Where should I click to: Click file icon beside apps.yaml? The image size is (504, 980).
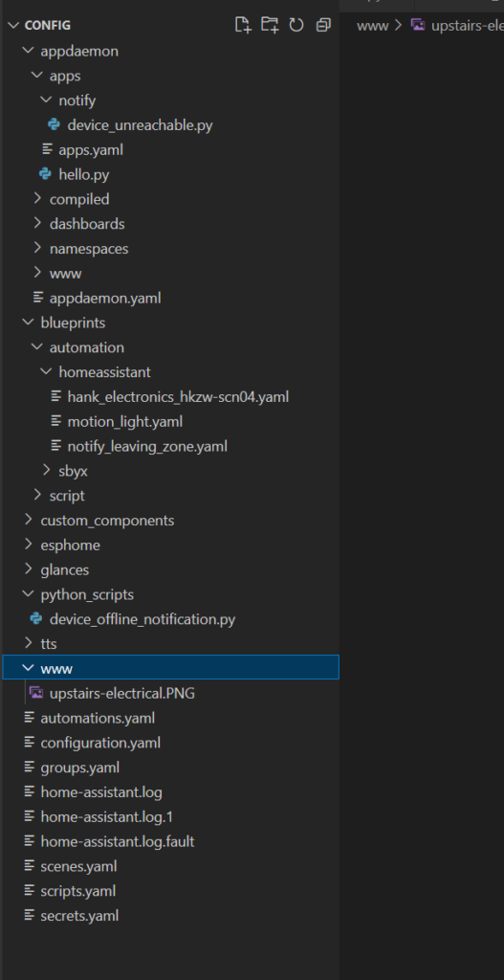(x=47, y=150)
